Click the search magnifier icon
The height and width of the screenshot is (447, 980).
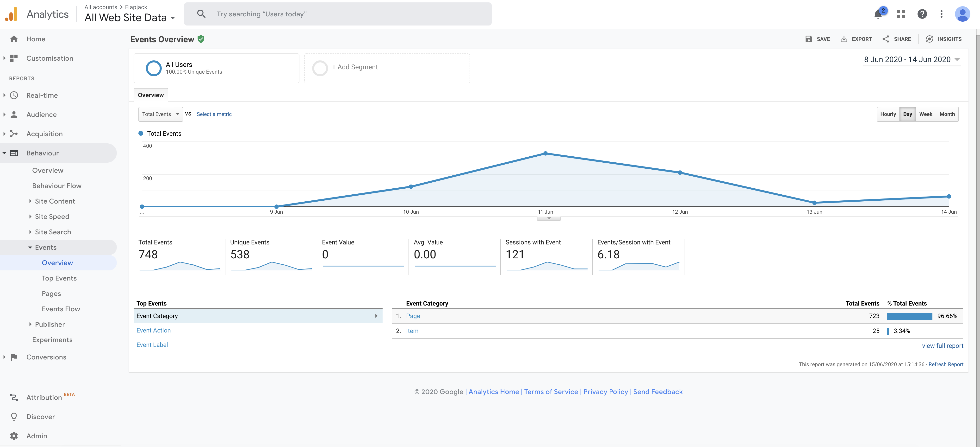[201, 14]
